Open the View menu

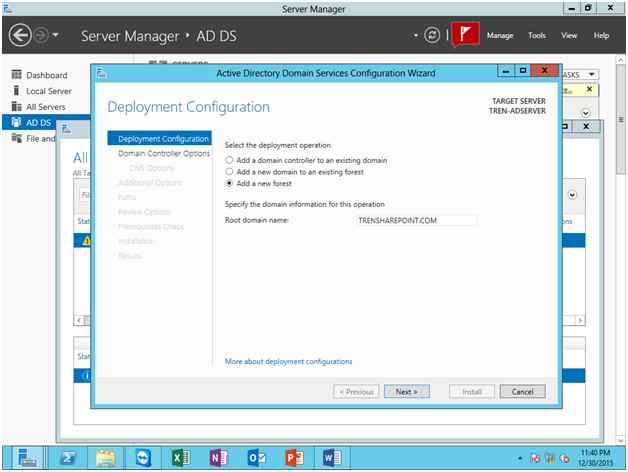[569, 36]
